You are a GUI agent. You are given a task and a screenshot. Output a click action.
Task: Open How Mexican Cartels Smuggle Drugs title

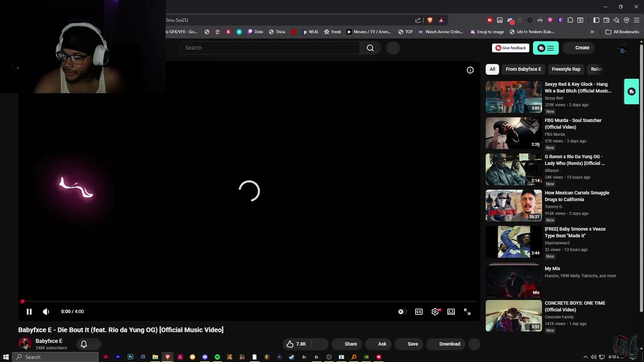[577, 196]
